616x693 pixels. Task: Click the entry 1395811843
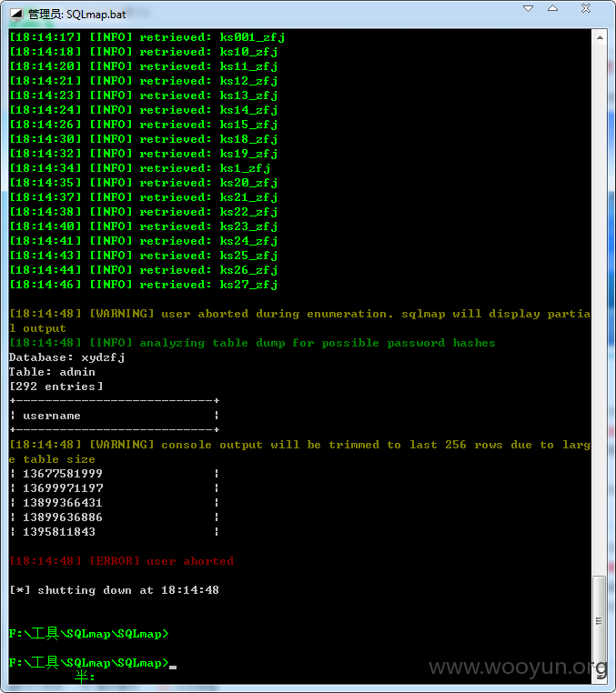tap(59, 532)
